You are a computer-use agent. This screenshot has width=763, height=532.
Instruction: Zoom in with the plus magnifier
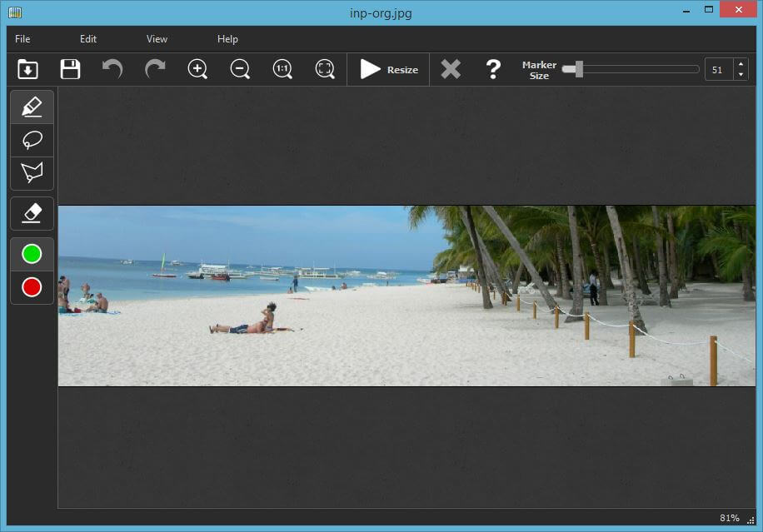[197, 69]
